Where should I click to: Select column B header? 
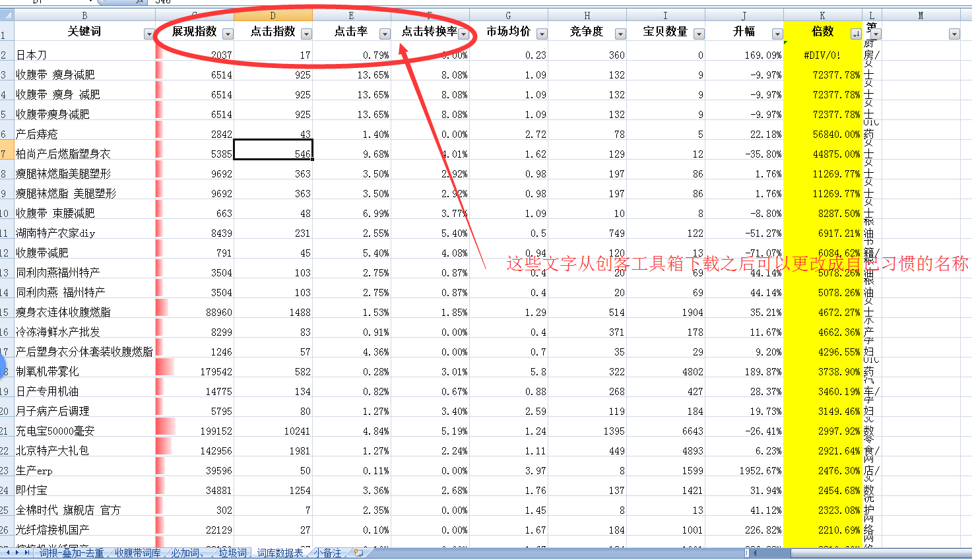84,15
